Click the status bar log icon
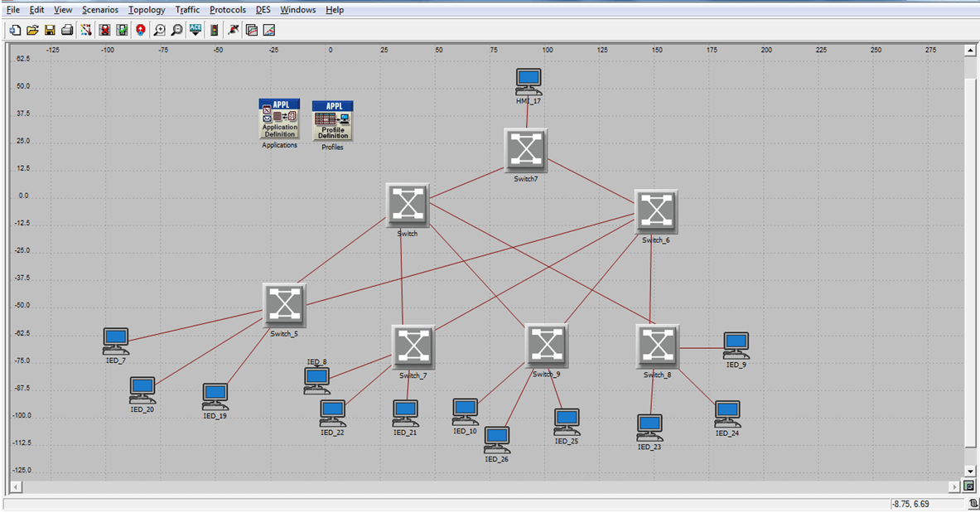This screenshot has height=513, width=980. tap(973, 503)
